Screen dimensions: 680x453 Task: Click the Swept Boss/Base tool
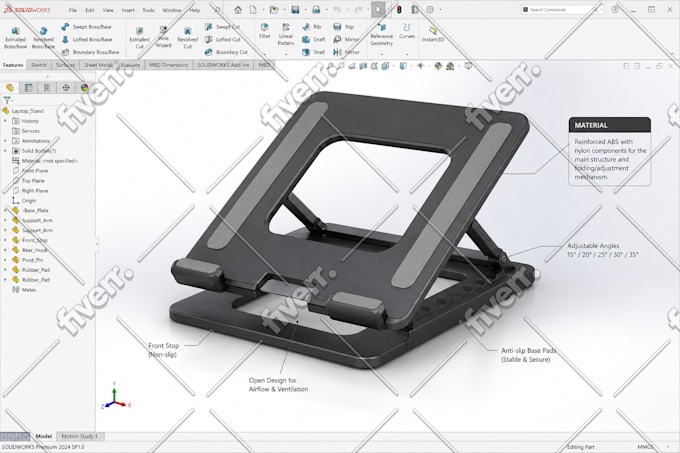86,27
